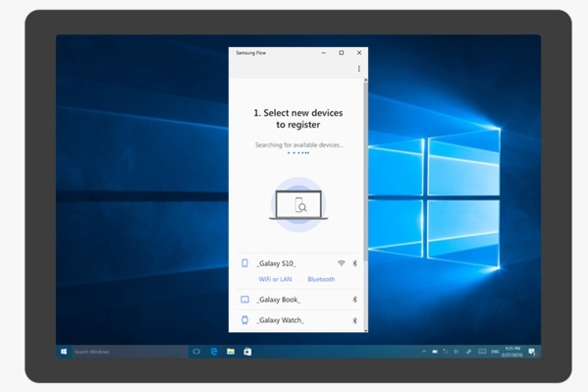Select the _Galaxy S10_ device entry
588x392 pixels.
pos(298,263)
